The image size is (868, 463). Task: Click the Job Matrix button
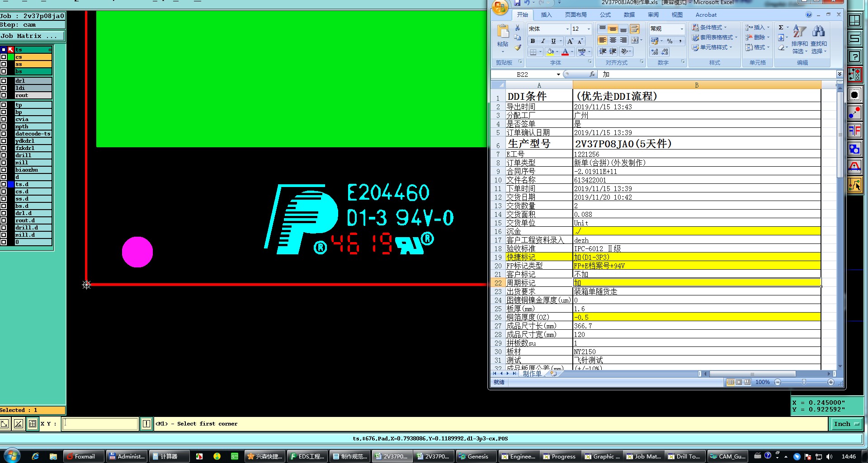[x=32, y=36]
